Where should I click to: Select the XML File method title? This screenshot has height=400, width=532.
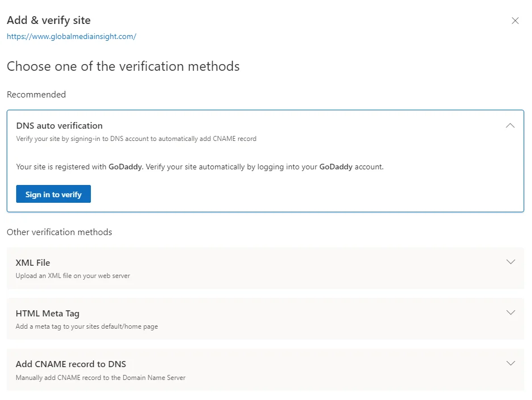pos(33,262)
